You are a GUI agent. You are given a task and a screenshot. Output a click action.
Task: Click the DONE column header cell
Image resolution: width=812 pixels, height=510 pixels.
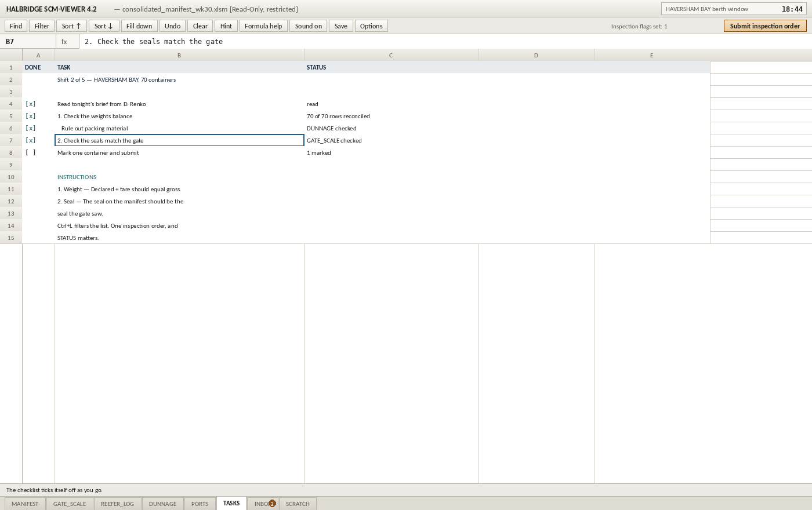point(38,68)
